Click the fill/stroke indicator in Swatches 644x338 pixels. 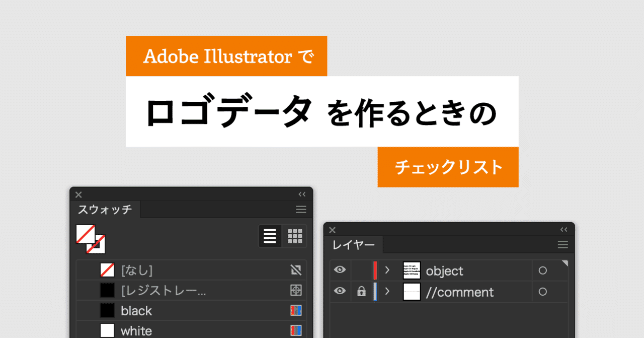pyautogui.click(x=90, y=238)
